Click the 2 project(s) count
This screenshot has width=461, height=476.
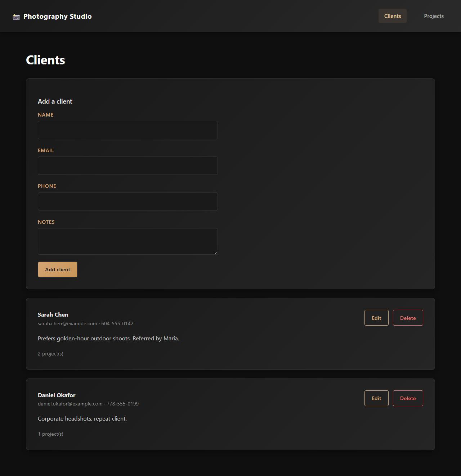click(50, 354)
